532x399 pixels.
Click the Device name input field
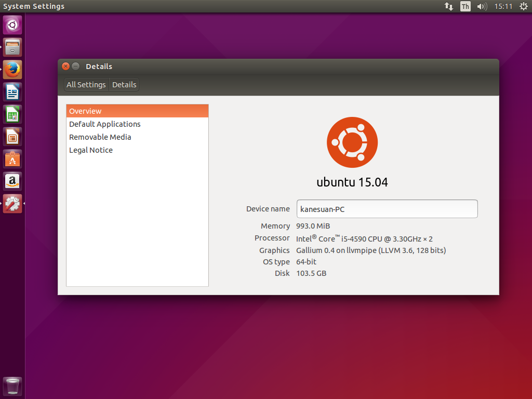pyautogui.click(x=387, y=209)
